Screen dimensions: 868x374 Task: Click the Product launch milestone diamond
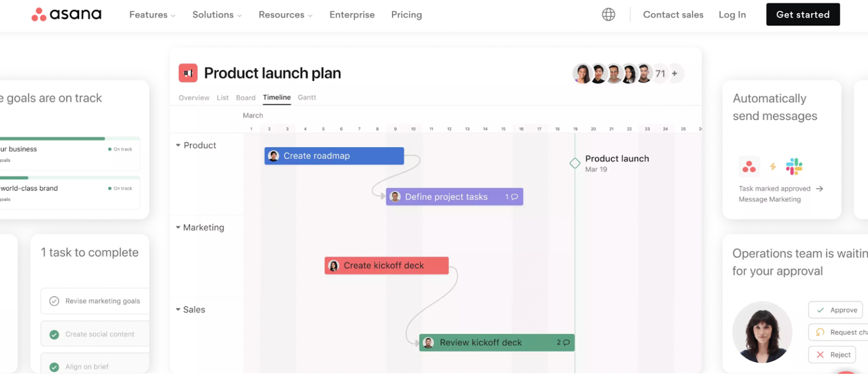(575, 163)
